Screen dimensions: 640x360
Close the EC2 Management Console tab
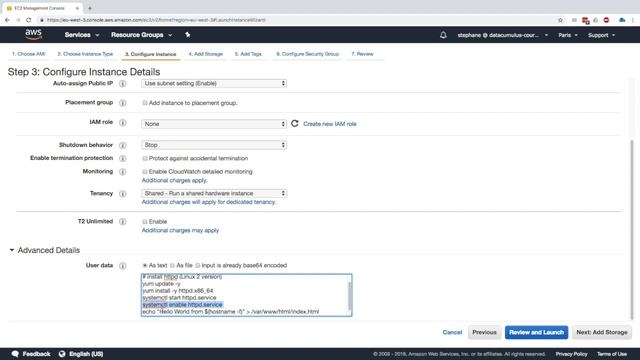pyautogui.click(x=77, y=8)
